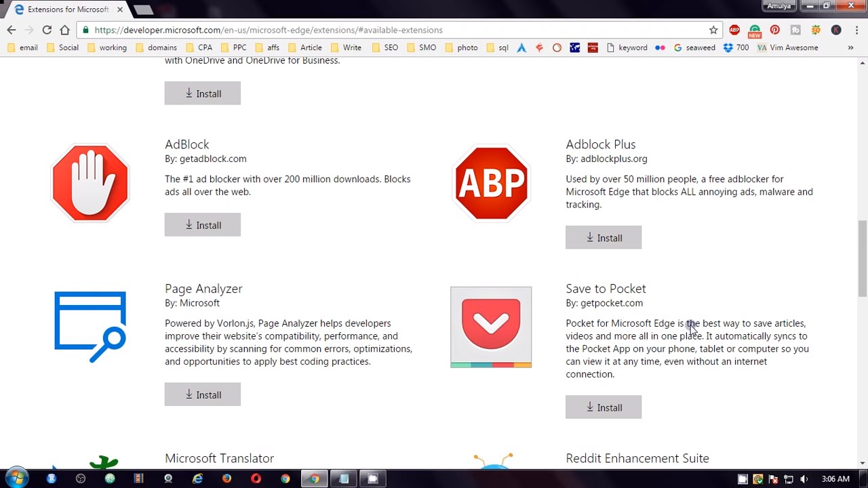Click the AdBlock stop-hand logo
This screenshot has width=868, height=488.
[90, 183]
